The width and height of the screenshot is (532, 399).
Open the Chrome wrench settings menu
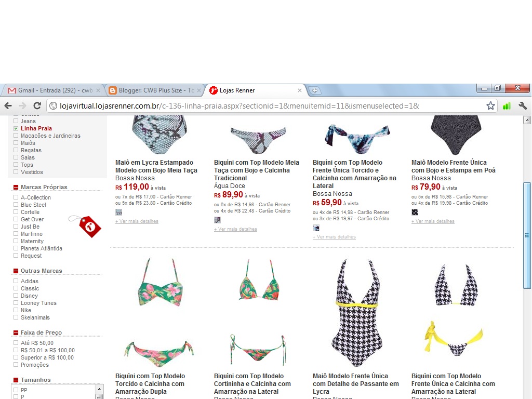(x=523, y=106)
